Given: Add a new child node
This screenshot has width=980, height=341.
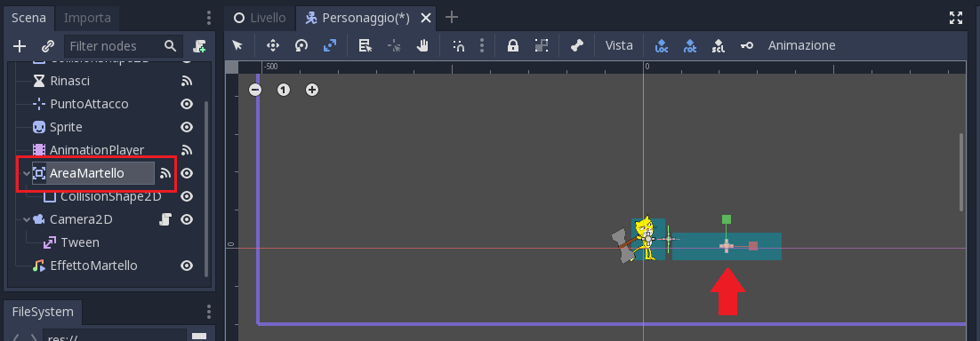Looking at the screenshot, I should (x=20, y=46).
